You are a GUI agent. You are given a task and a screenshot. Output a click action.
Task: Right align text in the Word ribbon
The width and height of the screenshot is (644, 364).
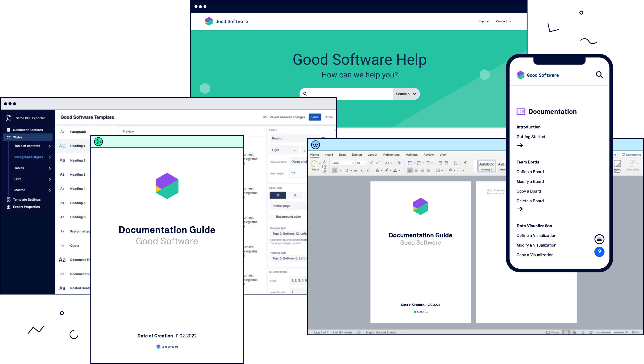click(x=422, y=170)
